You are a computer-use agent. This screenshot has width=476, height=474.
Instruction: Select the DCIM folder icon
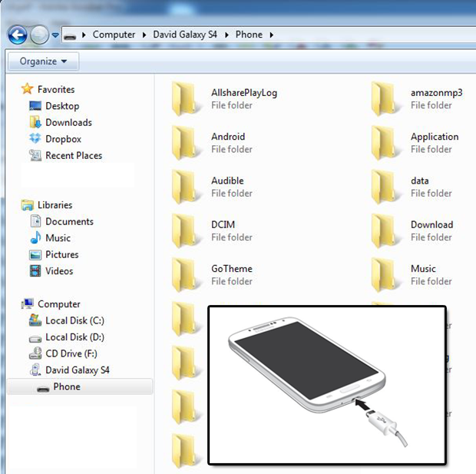[186, 230]
